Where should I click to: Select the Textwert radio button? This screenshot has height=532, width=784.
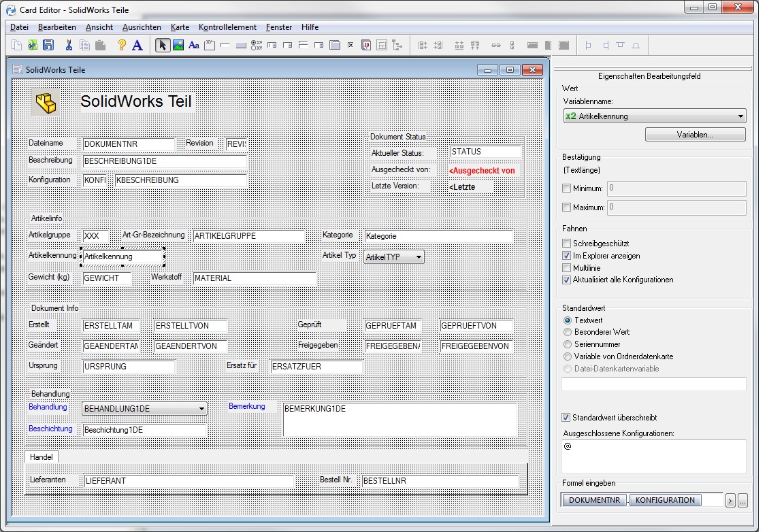pos(568,320)
